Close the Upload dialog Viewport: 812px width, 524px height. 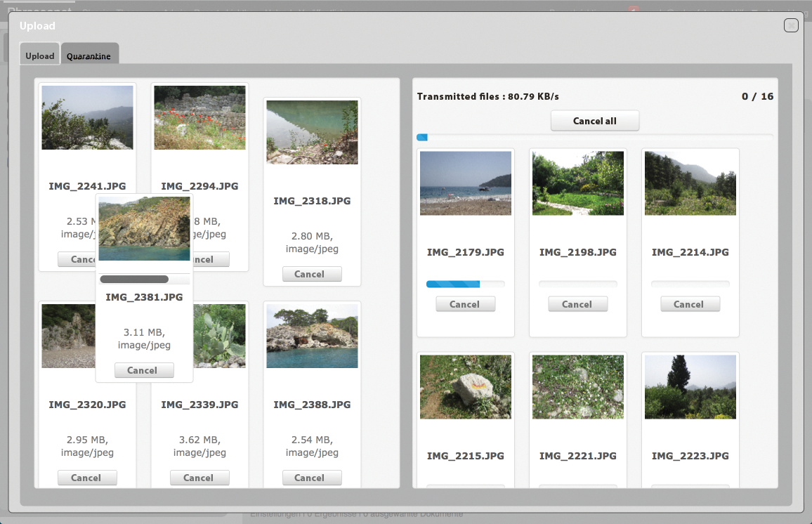pyautogui.click(x=791, y=25)
